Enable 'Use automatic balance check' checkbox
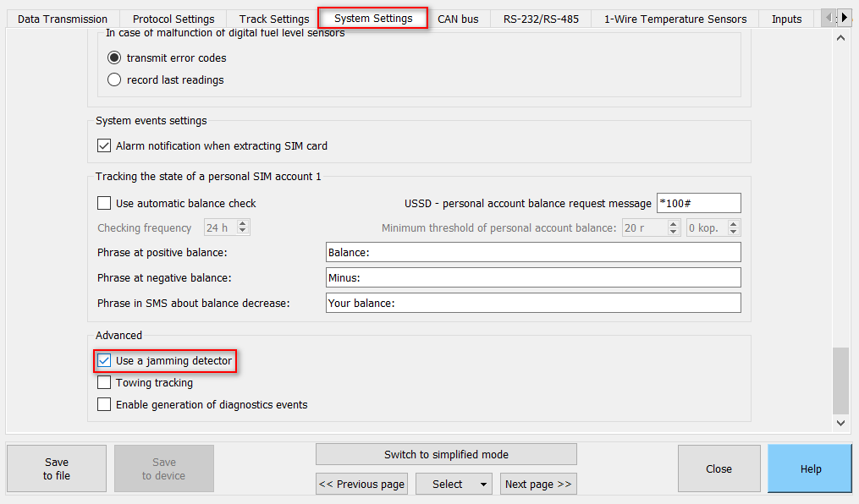Viewport: 859px width, 504px height. coord(104,204)
